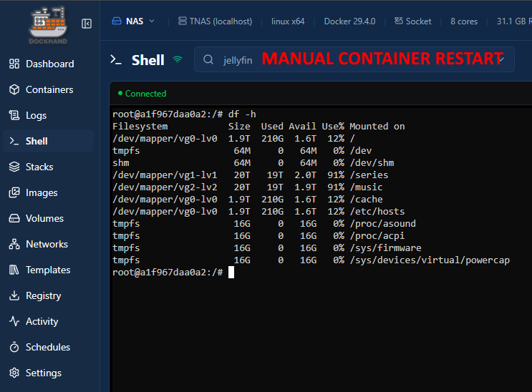The height and width of the screenshot is (392, 532).
Task: Click the Schedules timer icon
Action: [x=14, y=347]
